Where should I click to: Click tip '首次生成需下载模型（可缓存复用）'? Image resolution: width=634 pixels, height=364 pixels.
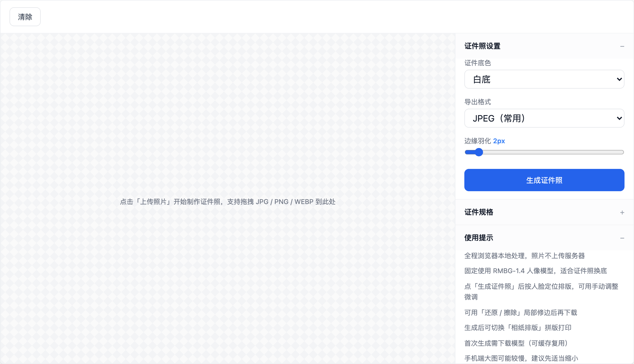pos(516,343)
